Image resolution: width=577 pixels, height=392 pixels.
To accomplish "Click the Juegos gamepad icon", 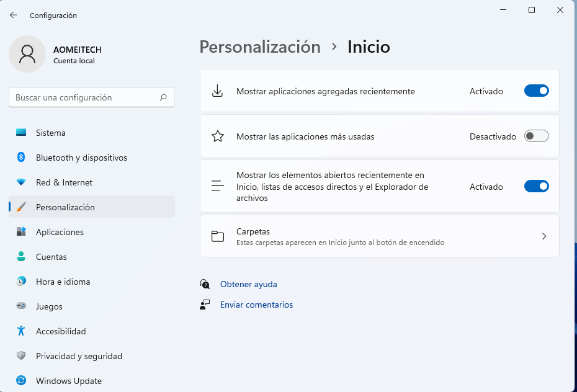I will [x=21, y=306].
